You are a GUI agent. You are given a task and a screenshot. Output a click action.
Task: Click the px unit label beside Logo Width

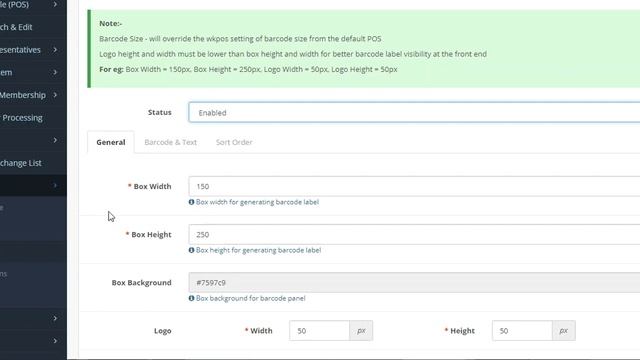(x=361, y=331)
